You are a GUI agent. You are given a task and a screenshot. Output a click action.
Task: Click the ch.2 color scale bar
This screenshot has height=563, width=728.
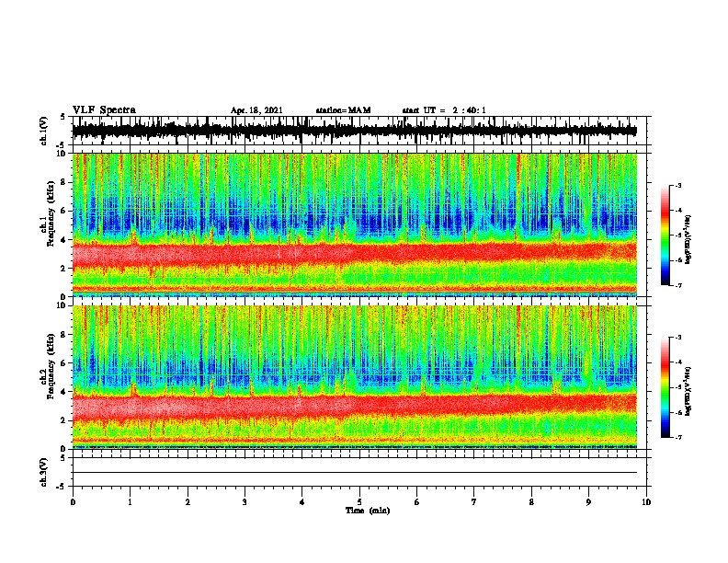(x=665, y=387)
